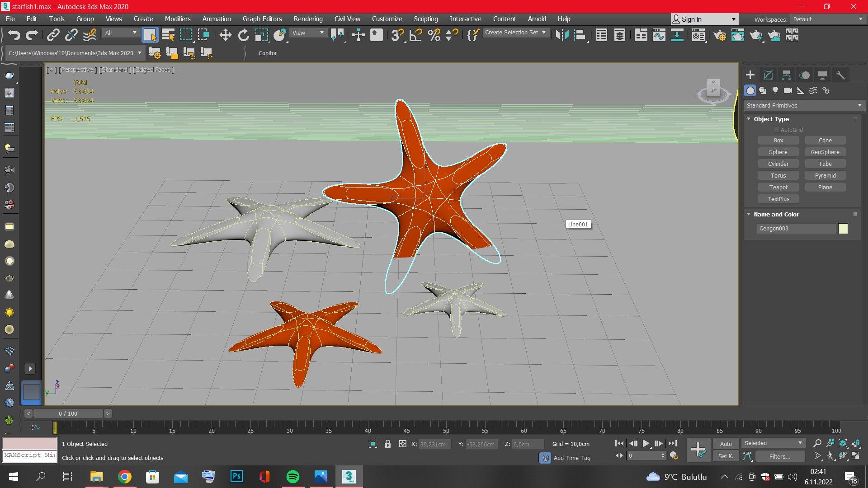The width and height of the screenshot is (868, 488).
Task: Open the Utilities wrench panel icon
Action: pyautogui.click(x=840, y=75)
